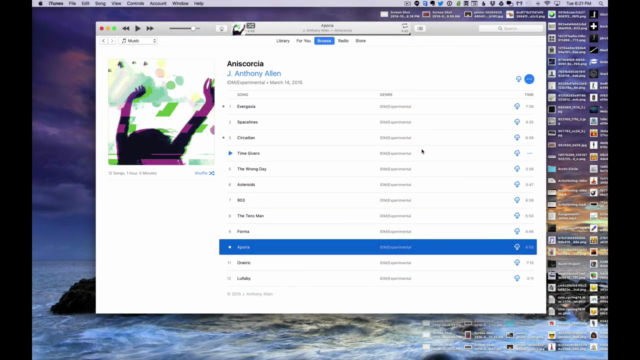Download the song Time Givers

pos(517,153)
